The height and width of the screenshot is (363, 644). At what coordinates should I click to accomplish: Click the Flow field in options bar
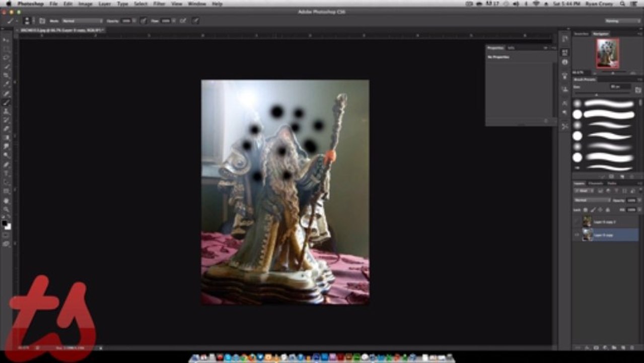pyautogui.click(x=167, y=21)
